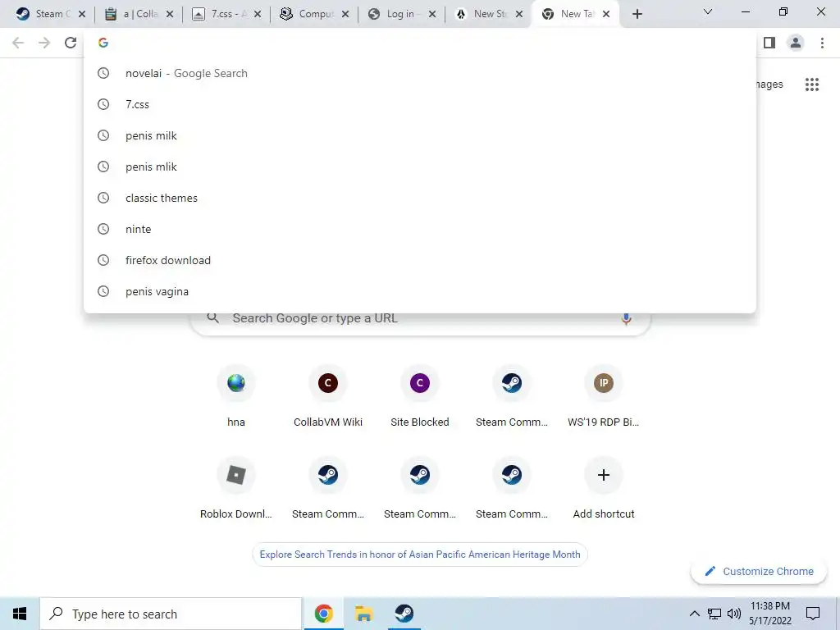Select the novelai Google Search suggestion

pyautogui.click(x=420, y=73)
